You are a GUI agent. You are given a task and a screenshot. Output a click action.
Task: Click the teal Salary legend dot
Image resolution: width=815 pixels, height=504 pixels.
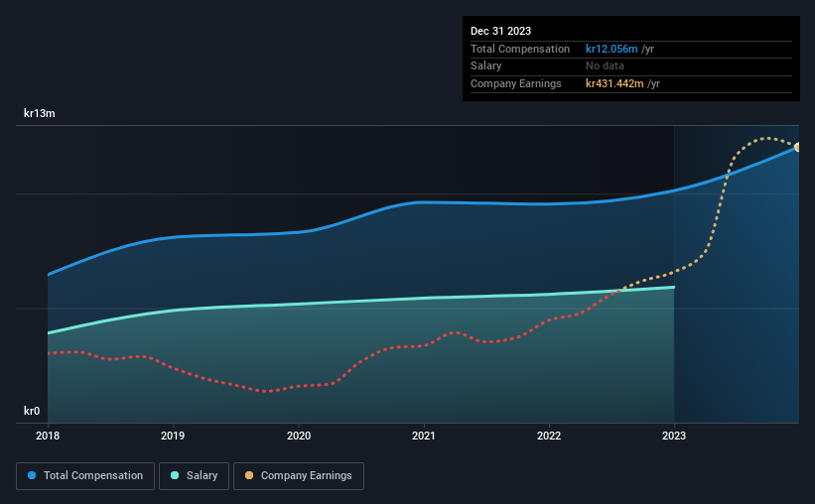coord(175,475)
